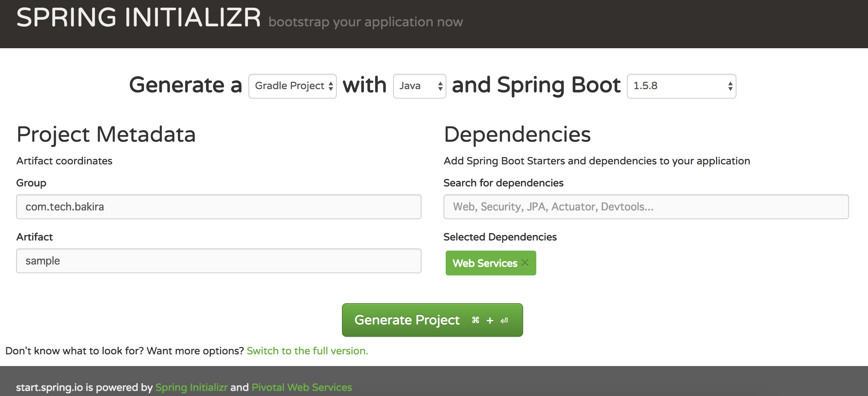
Task: Click the Search for dependencies label
Action: (503, 183)
